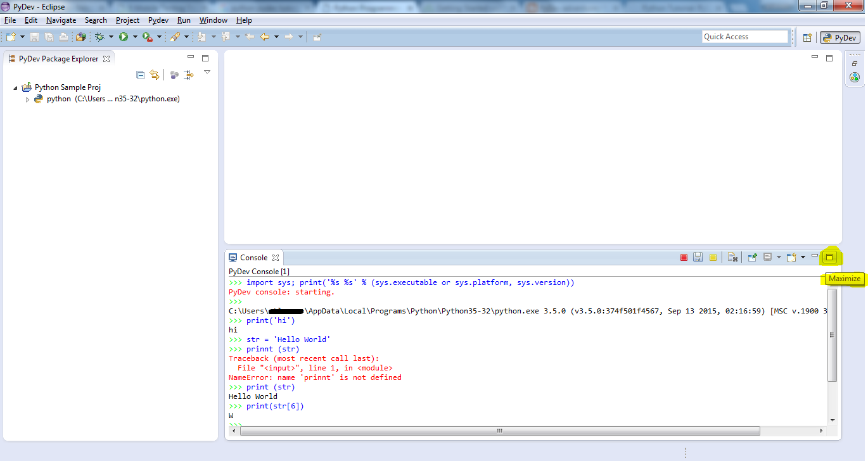Go to next annotation icon
868x461 pixels.
pyautogui.click(x=202, y=37)
